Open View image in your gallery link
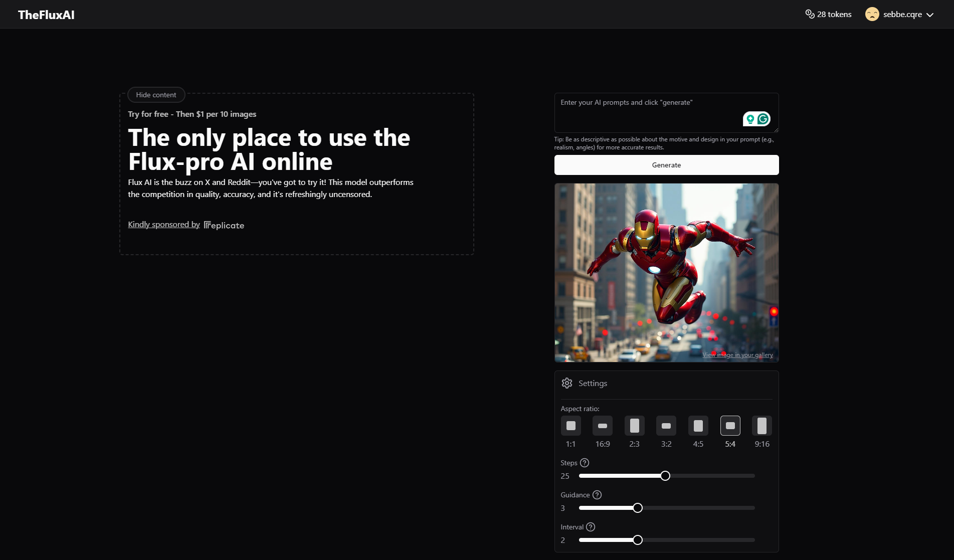Screen dimensions: 954x560 (x=737, y=354)
